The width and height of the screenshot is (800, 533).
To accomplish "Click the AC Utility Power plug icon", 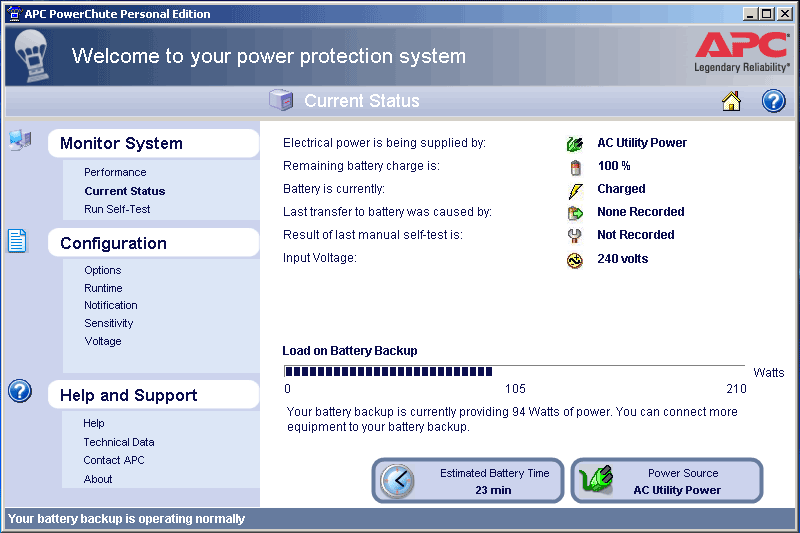I will point(574,143).
